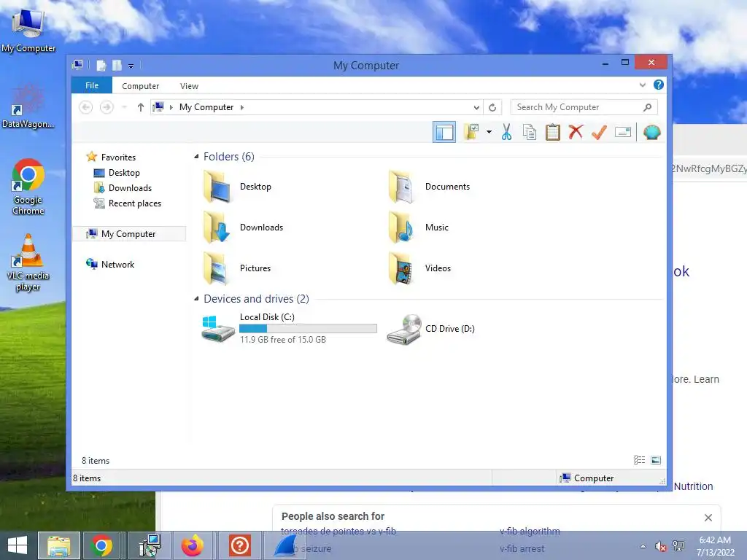Select the Documents folder
747x560 pixels.
click(x=430, y=187)
